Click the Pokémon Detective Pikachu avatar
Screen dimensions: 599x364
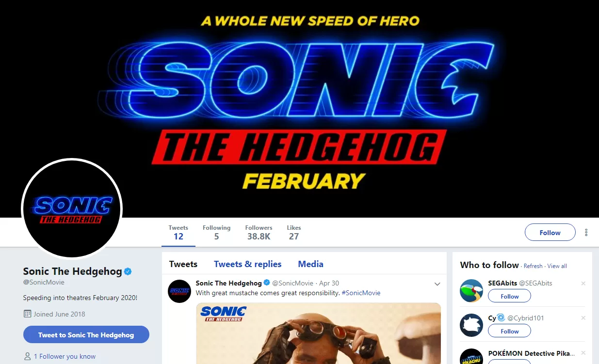[471, 357]
